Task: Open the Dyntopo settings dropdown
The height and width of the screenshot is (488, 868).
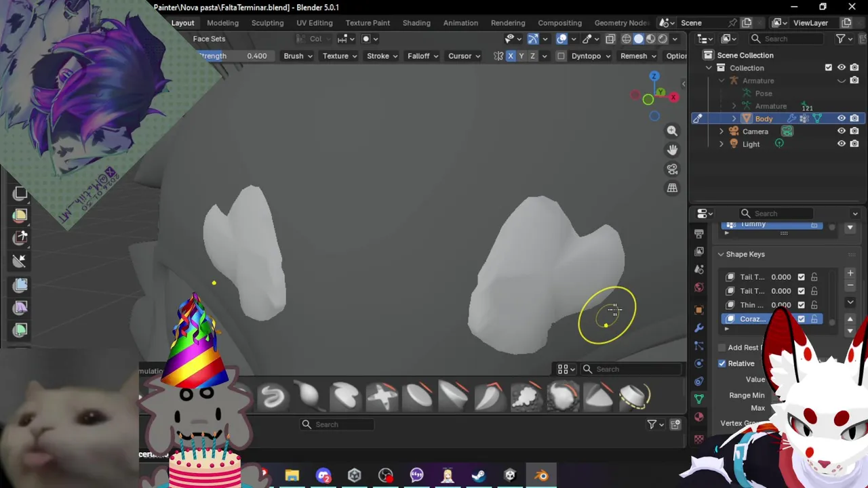Action: [x=591, y=56]
